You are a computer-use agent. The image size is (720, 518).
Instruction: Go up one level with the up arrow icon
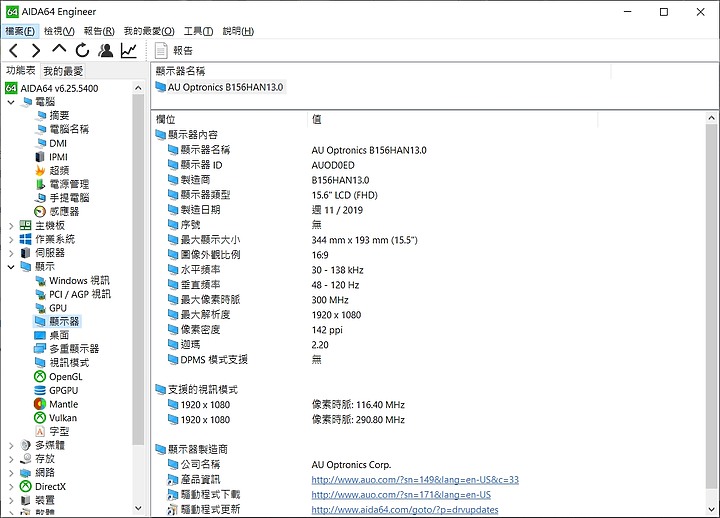[x=59, y=50]
